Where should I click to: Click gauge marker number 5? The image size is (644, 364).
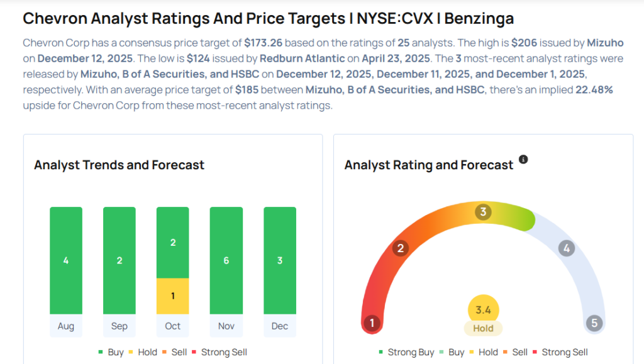(x=594, y=324)
